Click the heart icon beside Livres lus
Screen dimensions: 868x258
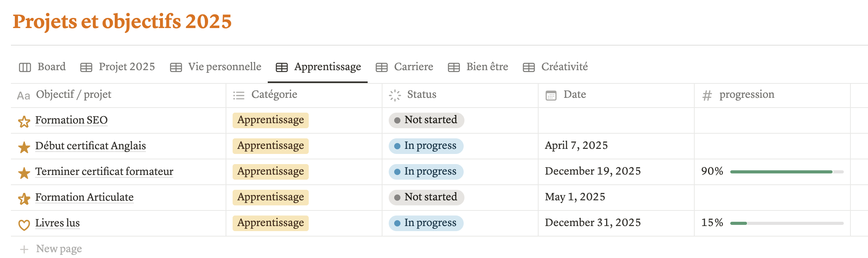pos(24,224)
